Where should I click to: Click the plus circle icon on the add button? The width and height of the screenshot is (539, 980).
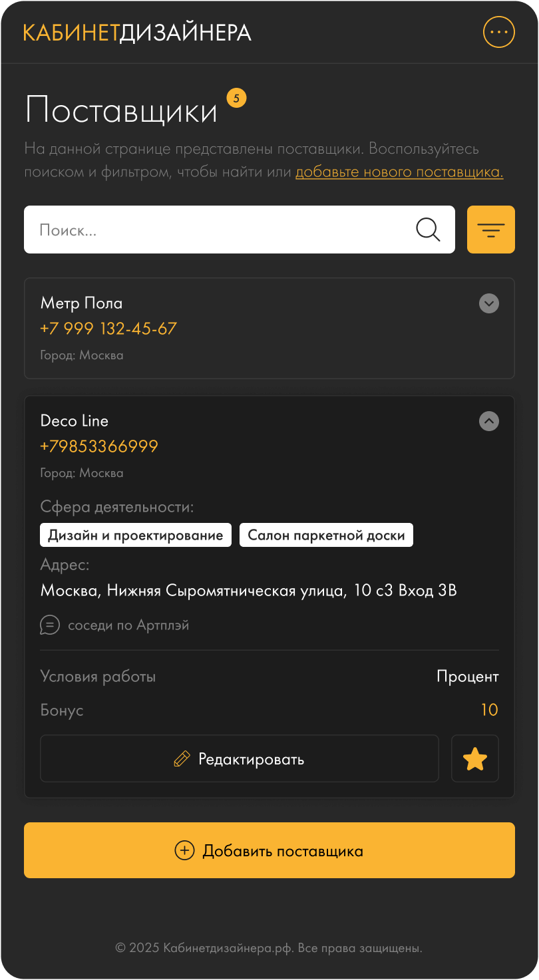(184, 850)
